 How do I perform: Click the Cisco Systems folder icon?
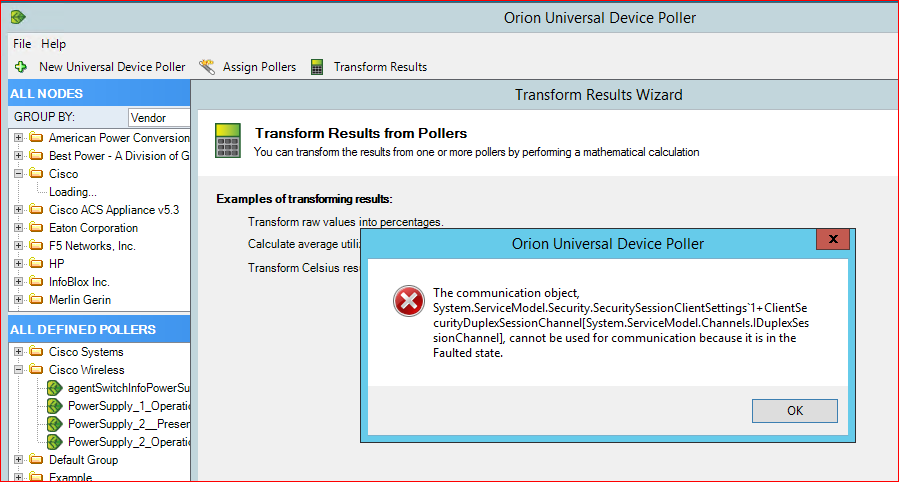point(36,352)
